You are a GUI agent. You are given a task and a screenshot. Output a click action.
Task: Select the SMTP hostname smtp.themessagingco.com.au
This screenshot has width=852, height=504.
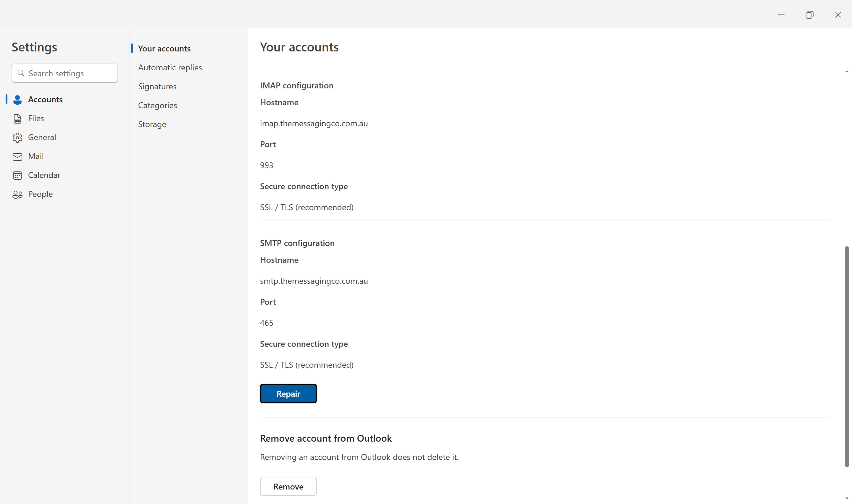[x=314, y=281]
